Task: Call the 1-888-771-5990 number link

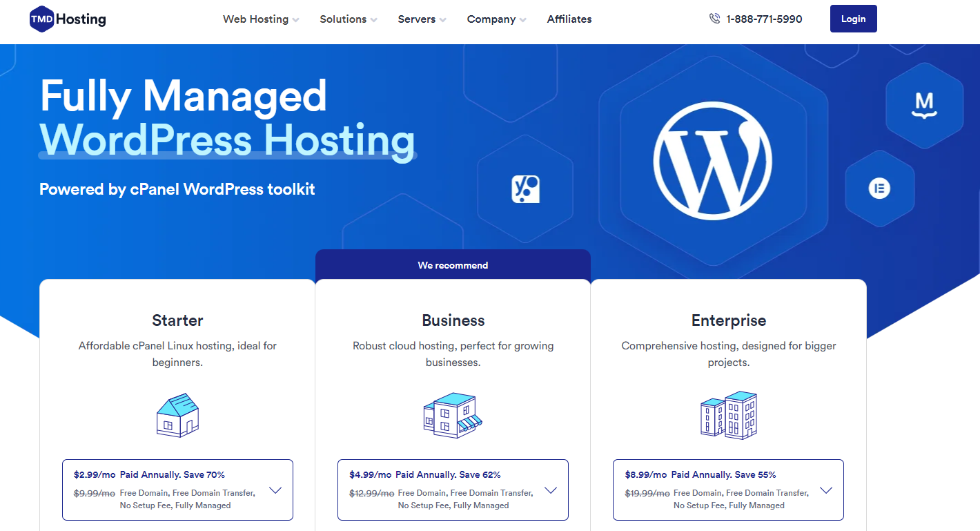Action: 764,19
